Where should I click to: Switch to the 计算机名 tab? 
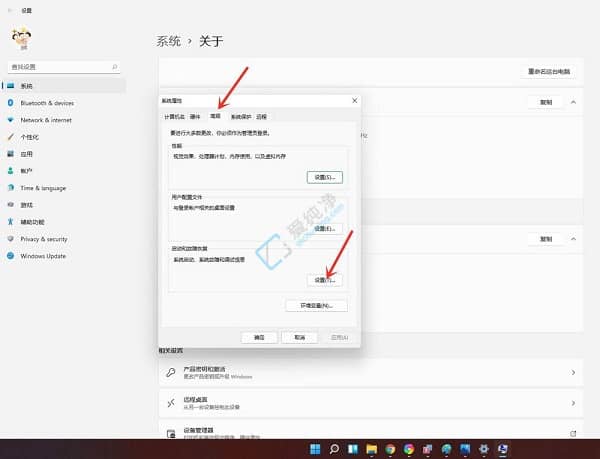click(174, 117)
